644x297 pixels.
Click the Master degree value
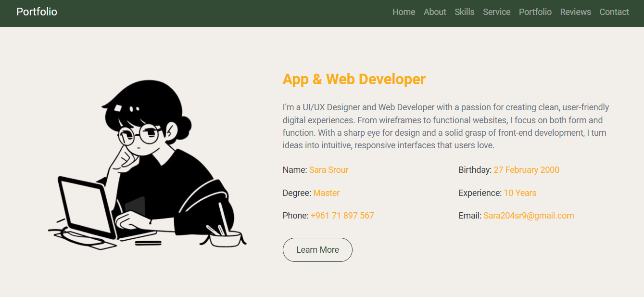[x=326, y=193]
